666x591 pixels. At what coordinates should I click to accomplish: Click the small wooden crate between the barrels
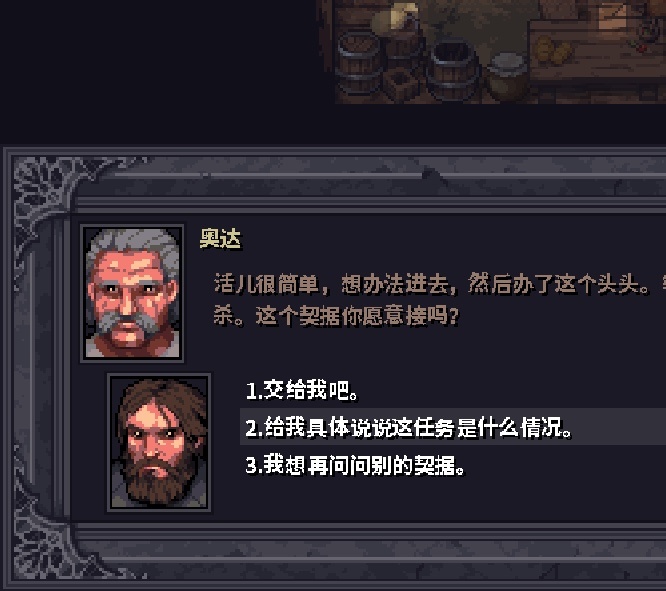pyautogui.click(x=401, y=83)
